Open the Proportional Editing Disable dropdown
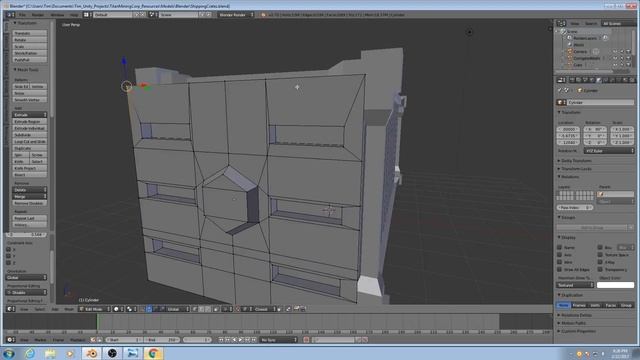640x360 pixels. click(x=27, y=292)
